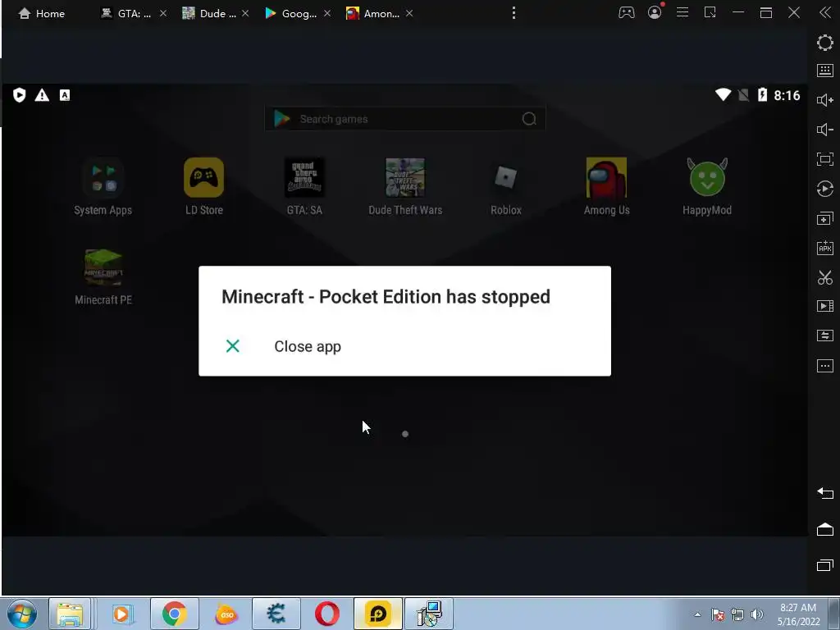Click the warning triangle in Android status bar
This screenshot has height=630, width=840.
pyautogui.click(x=42, y=95)
